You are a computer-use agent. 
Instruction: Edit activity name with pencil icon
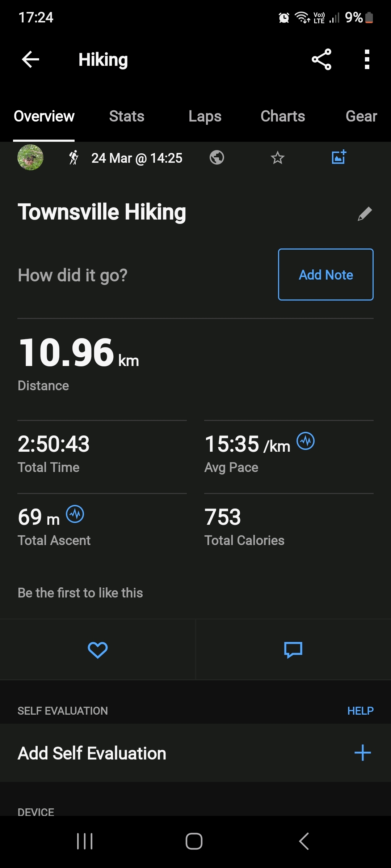coord(365,214)
